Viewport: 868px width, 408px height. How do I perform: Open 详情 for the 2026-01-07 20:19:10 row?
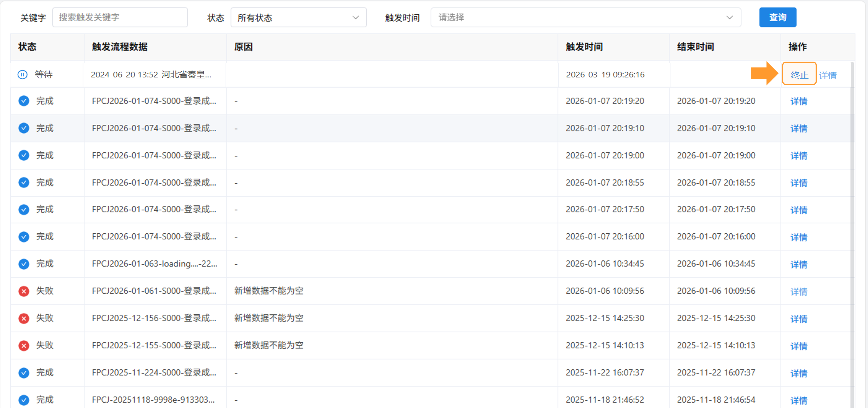pos(799,128)
